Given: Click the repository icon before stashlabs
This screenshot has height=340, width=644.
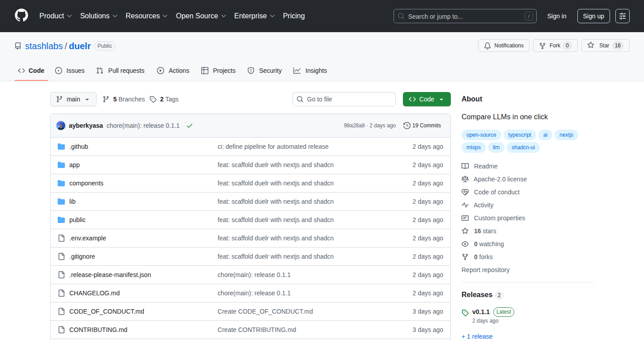Looking at the screenshot, I should click(x=18, y=46).
